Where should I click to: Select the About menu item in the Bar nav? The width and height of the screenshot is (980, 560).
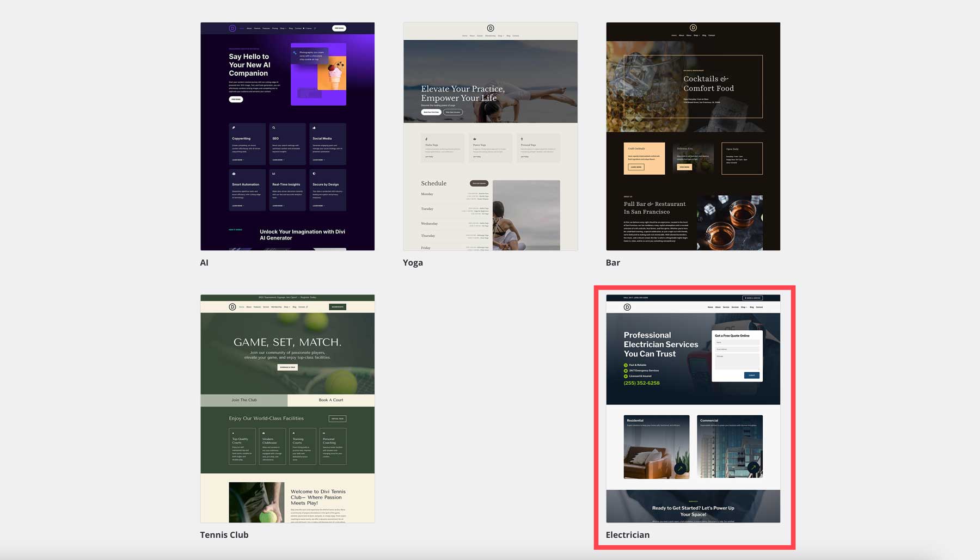tap(682, 35)
